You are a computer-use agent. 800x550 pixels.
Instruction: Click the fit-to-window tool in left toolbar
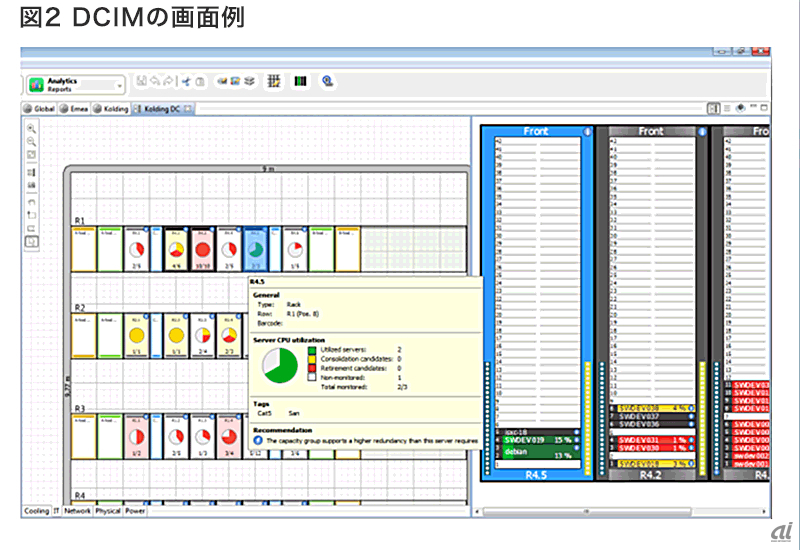coord(31,155)
